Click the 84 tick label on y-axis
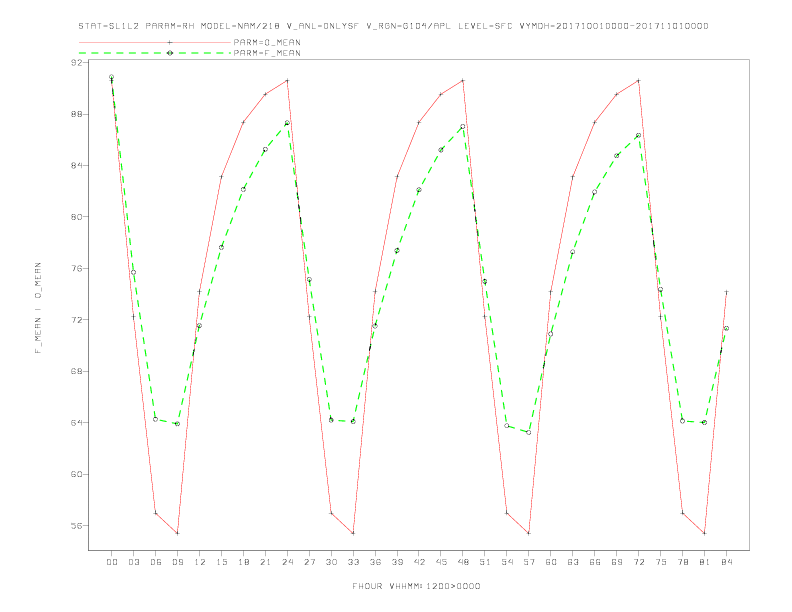 click(x=77, y=166)
